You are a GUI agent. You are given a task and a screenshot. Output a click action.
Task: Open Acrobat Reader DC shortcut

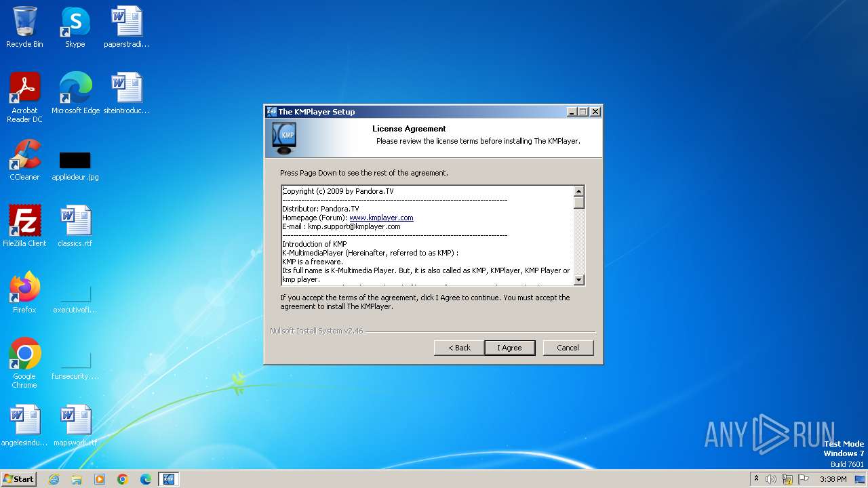tap(24, 97)
